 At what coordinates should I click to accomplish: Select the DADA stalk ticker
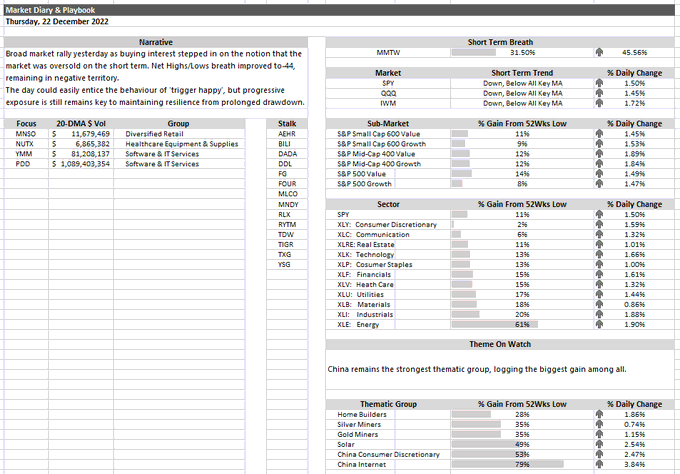tap(287, 154)
